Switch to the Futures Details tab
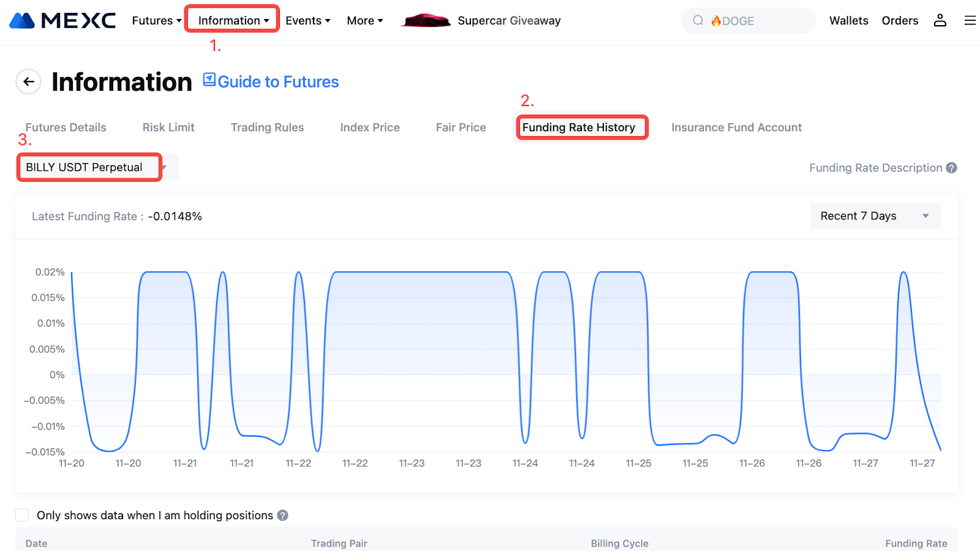The width and height of the screenshot is (980, 551). pyautogui.click(x=66, y=127)
